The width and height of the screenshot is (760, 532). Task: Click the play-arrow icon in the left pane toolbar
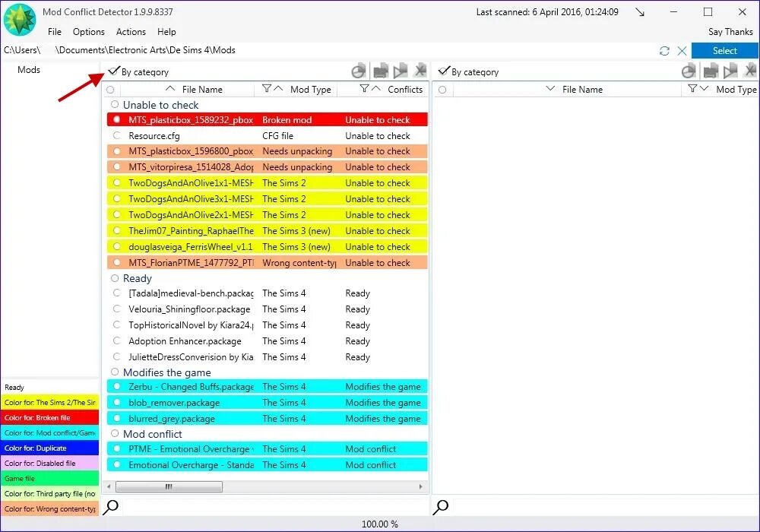coord(401,71)
